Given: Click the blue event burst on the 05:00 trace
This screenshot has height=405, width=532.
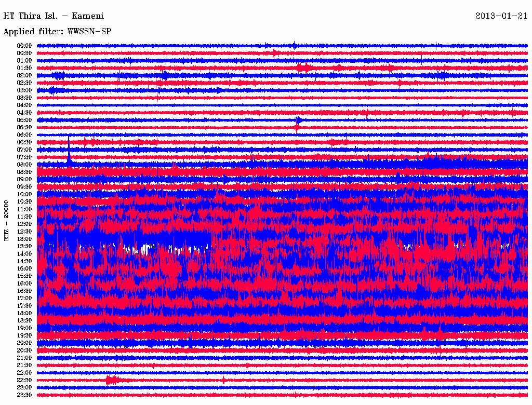Looking at the screenshot, I should [x=298, y=120].
